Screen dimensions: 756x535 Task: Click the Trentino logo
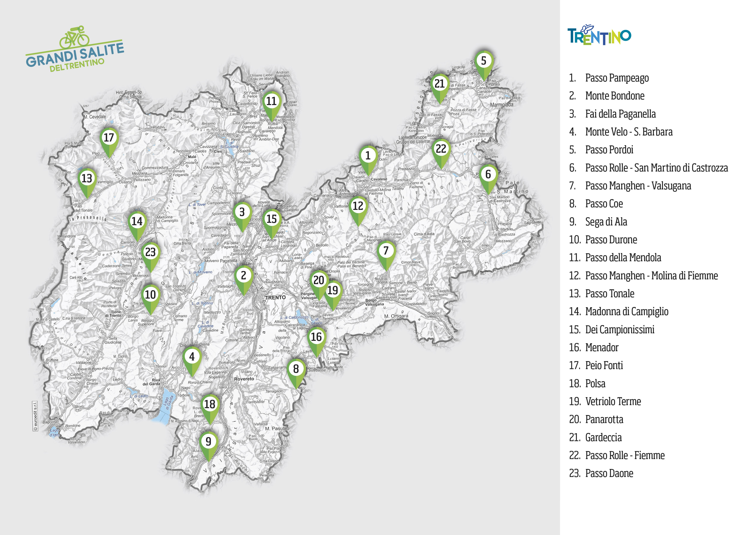(599, 35)
